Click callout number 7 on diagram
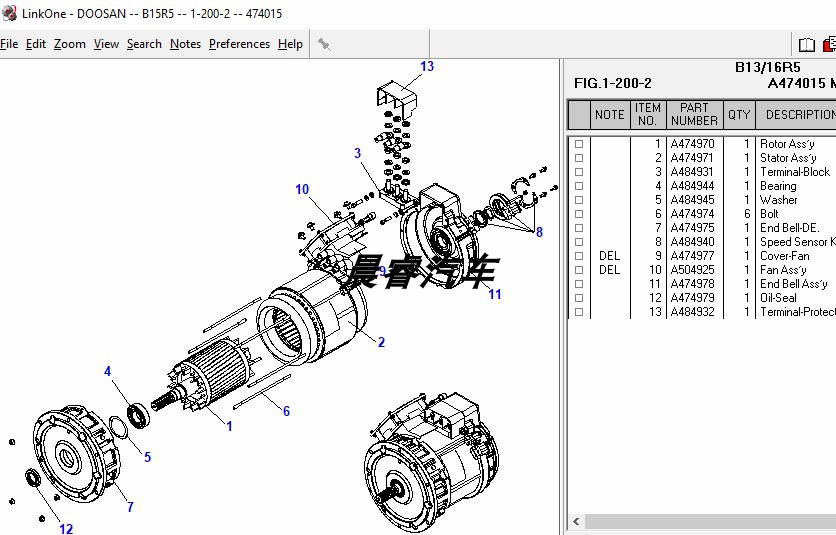836x535 pixels. [x=130, y=507]
